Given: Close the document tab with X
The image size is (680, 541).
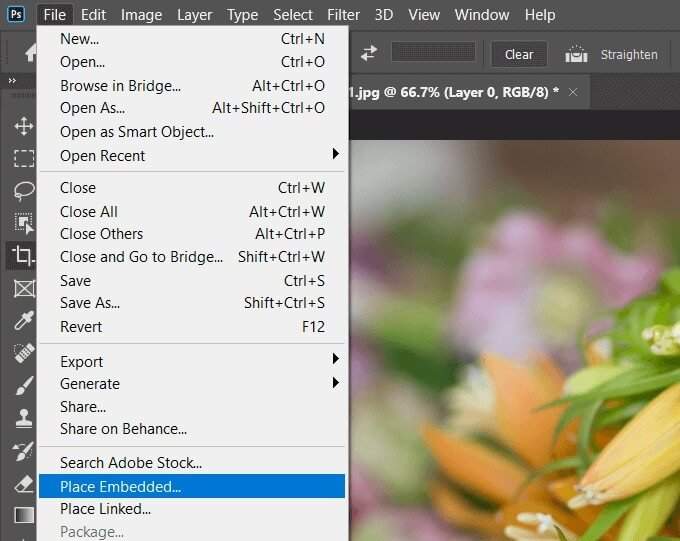Looking at the screenshot, I should pos(573,92).
